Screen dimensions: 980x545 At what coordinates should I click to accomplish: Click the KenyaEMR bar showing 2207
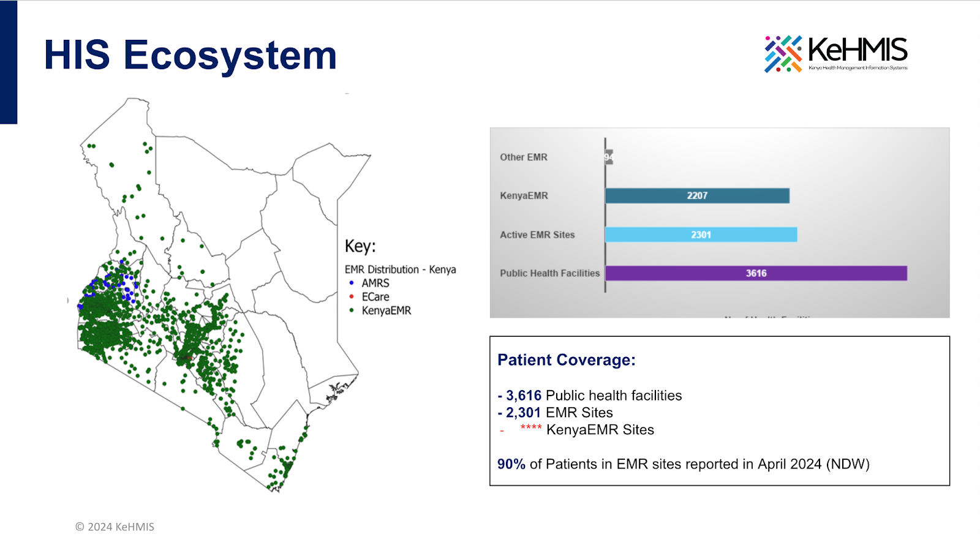pyautogui.click(x=697, y=195)
